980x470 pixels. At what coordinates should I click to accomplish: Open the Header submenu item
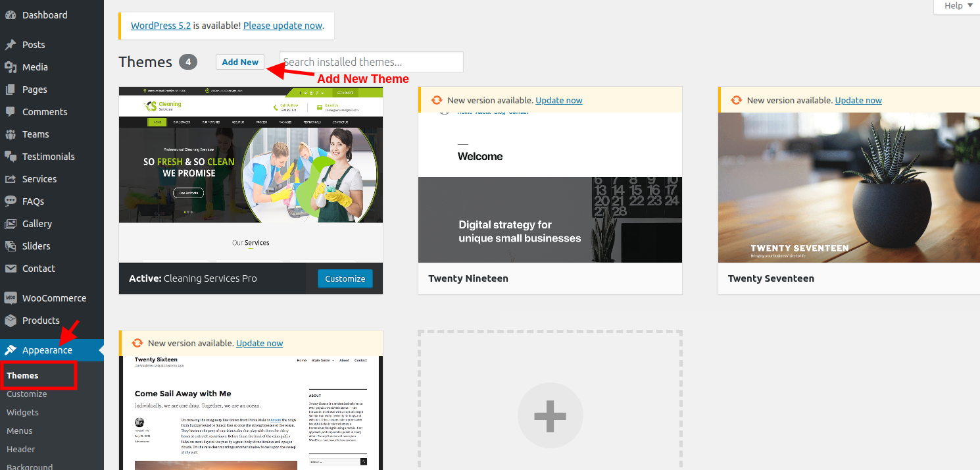point(21,449)
